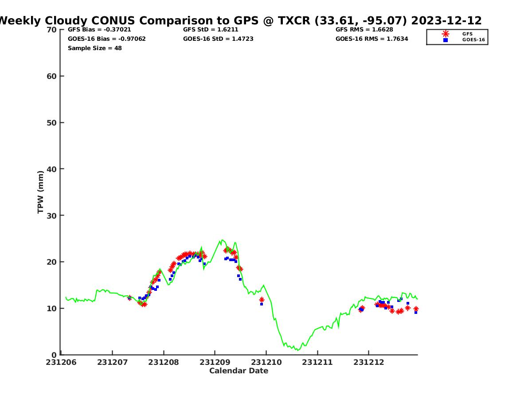Select the rightmost red GFS asterisk marker
The height and width of the screenshot is (399, 532).
coord(416,309)
